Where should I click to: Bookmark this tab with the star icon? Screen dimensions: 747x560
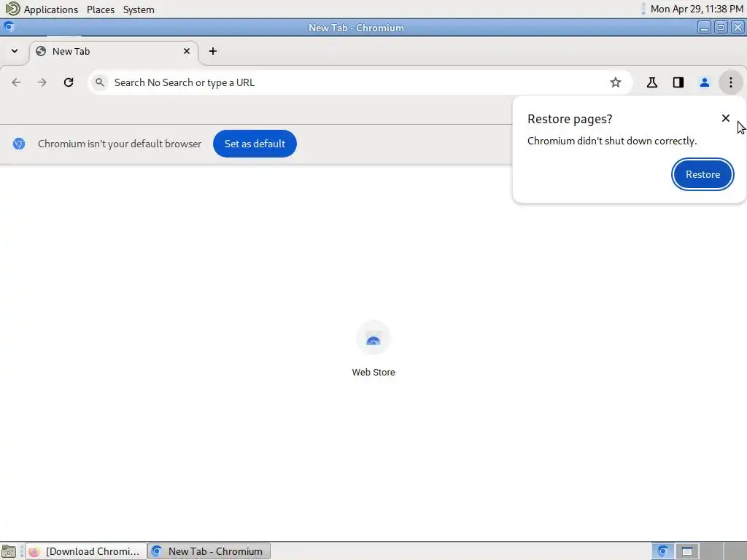tap(616, 82)
